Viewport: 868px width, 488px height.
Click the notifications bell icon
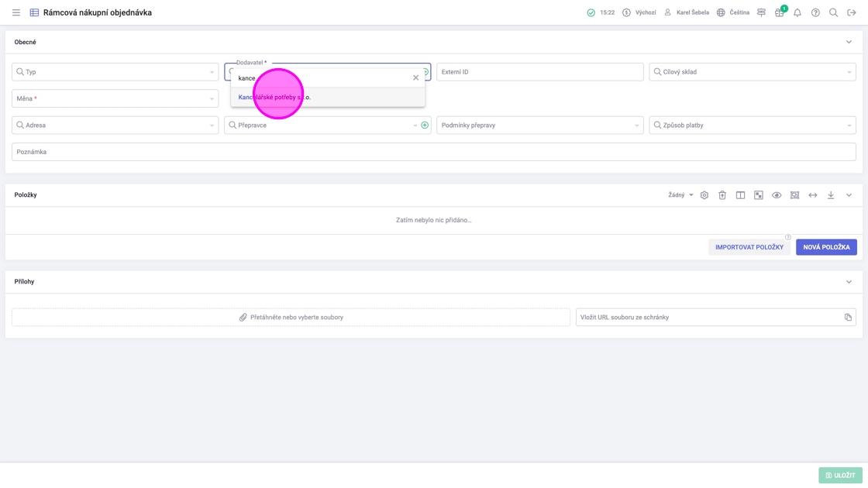pyautogui.click(x=797, y=12)
